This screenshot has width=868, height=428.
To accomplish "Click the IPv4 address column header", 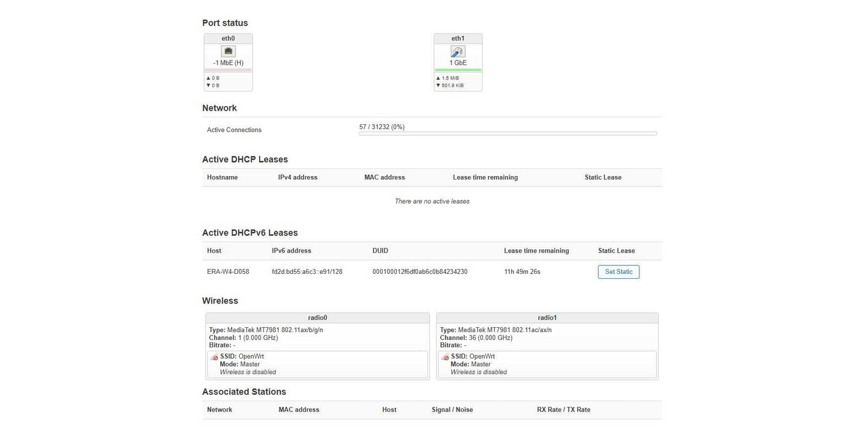I will click(x=298, y=177).
